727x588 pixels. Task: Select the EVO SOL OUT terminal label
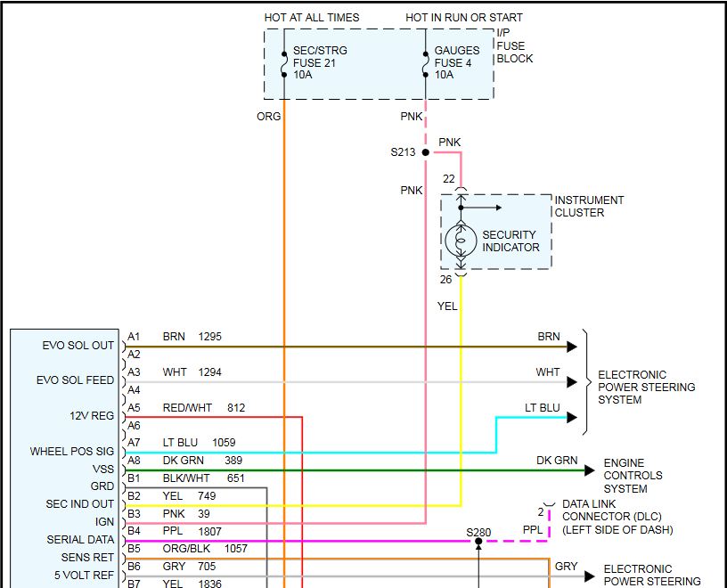78,346
